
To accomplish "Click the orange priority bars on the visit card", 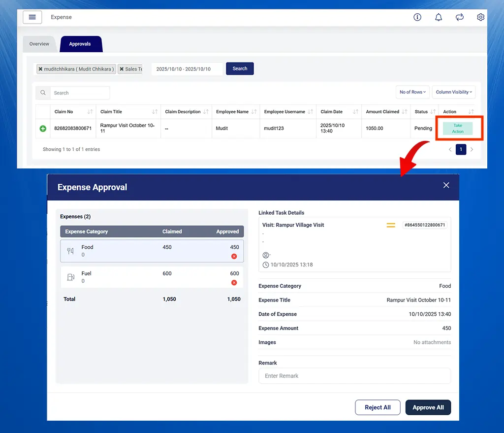I will (391, 225).
